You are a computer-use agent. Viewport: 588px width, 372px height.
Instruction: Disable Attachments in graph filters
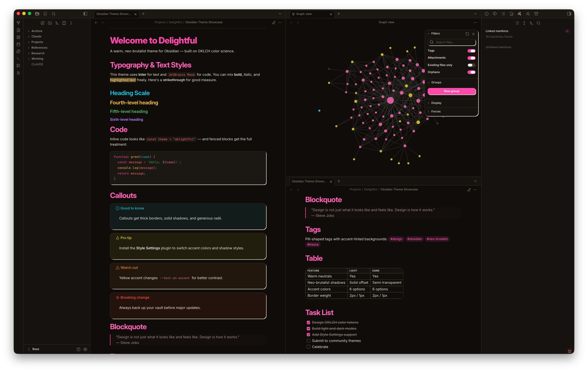pos(471,58)
